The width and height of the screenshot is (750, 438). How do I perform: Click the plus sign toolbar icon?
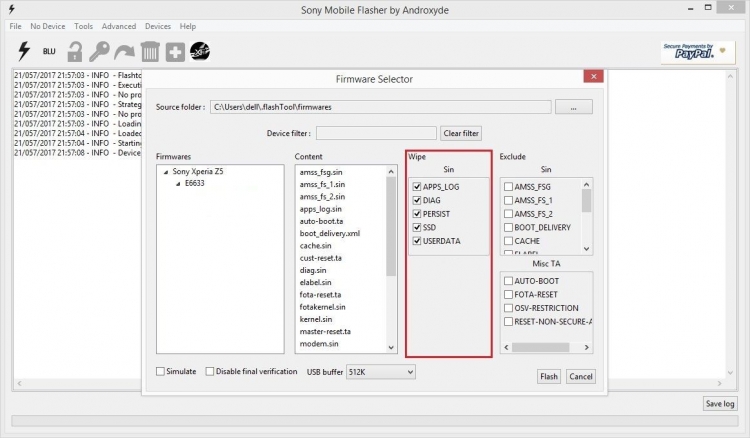(x=174, y=52)
